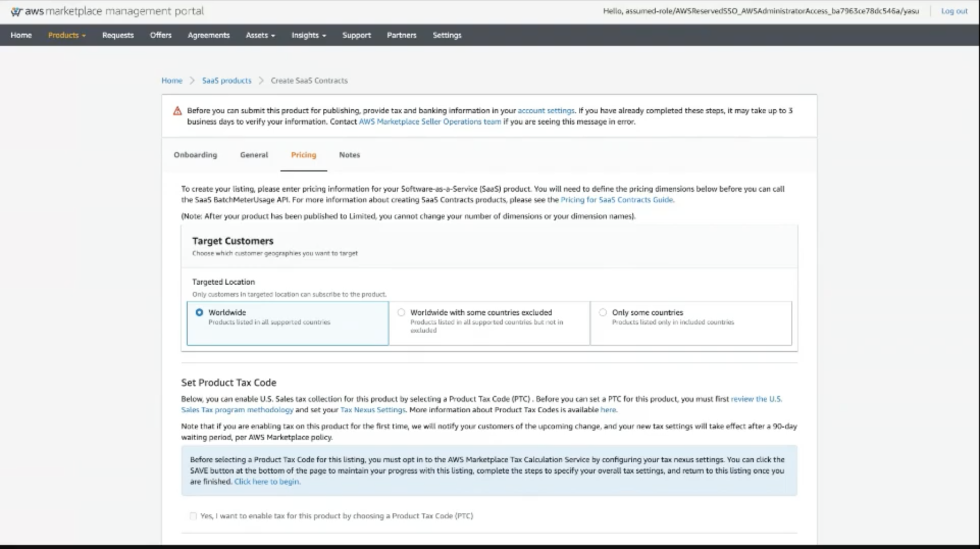
Task: Click the 'Create SaaS Contracts' breadcrumb text
Action: [x=309, y=81]
